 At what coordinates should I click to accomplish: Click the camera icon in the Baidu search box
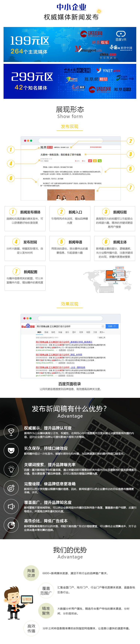[x=103, y=326]
